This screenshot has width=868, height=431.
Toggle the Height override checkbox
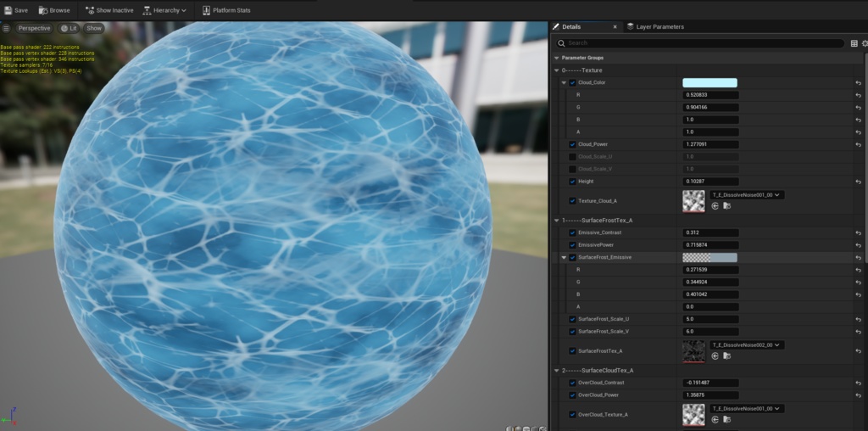[x=572, y=182]
